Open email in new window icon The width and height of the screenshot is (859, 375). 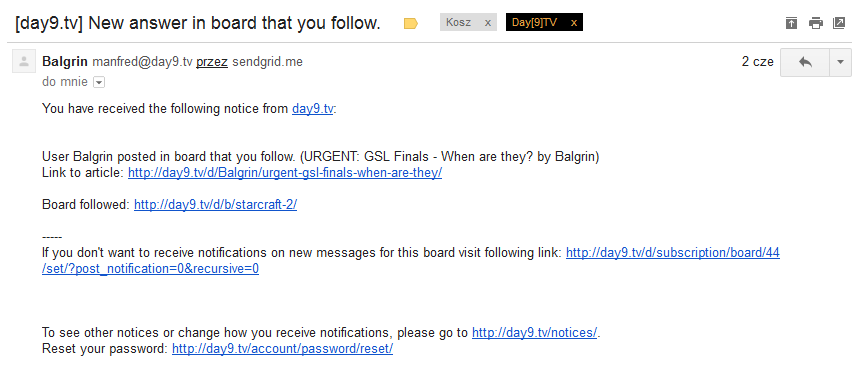[x=839, y=23]
